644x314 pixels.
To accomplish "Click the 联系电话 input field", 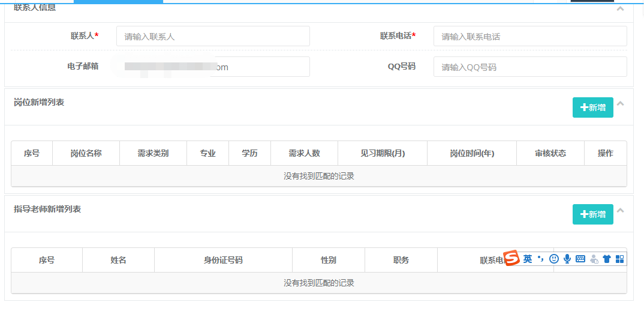I will pyautogui.click(x=529, y=36).
